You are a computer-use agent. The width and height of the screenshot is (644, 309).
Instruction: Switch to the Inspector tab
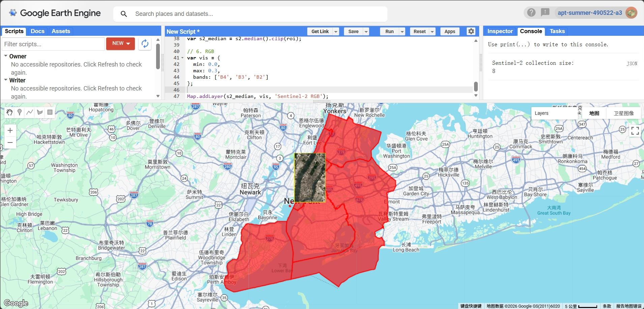tap(500, 31)
